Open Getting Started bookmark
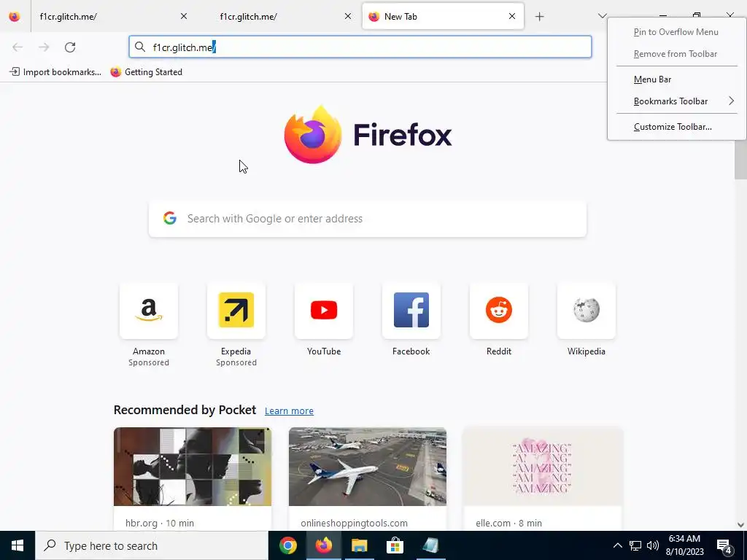747x560 pixels. pyautogui.click(x=146, y=72)
